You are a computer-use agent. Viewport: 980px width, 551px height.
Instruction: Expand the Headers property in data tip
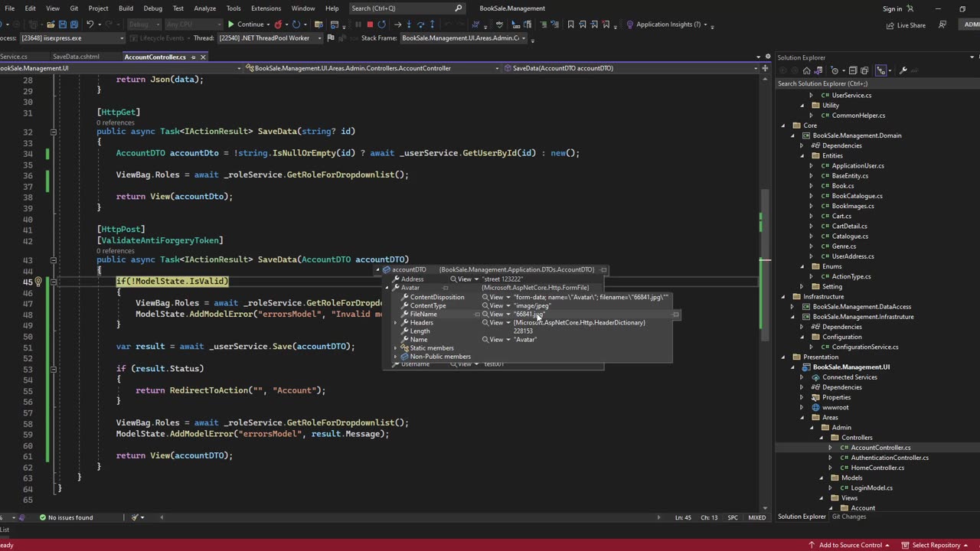396,322
